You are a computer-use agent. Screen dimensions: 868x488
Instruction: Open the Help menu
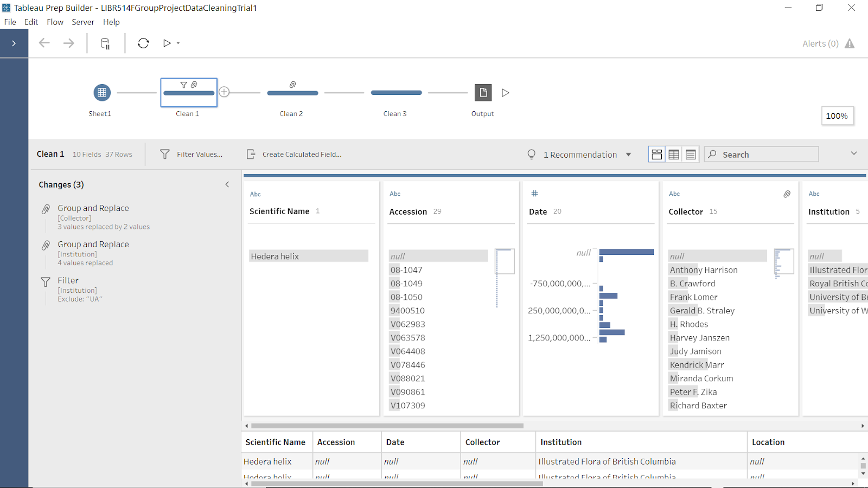click(111, 22)
